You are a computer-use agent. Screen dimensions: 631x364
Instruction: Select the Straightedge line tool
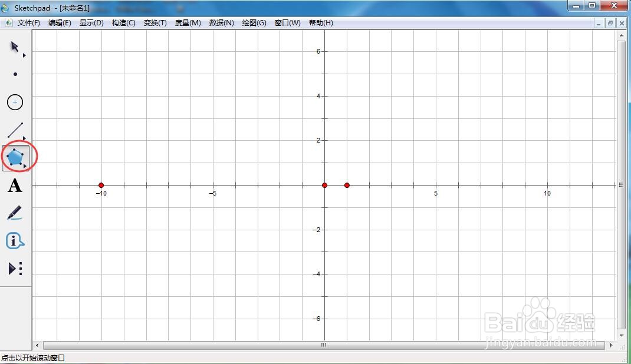15,130
